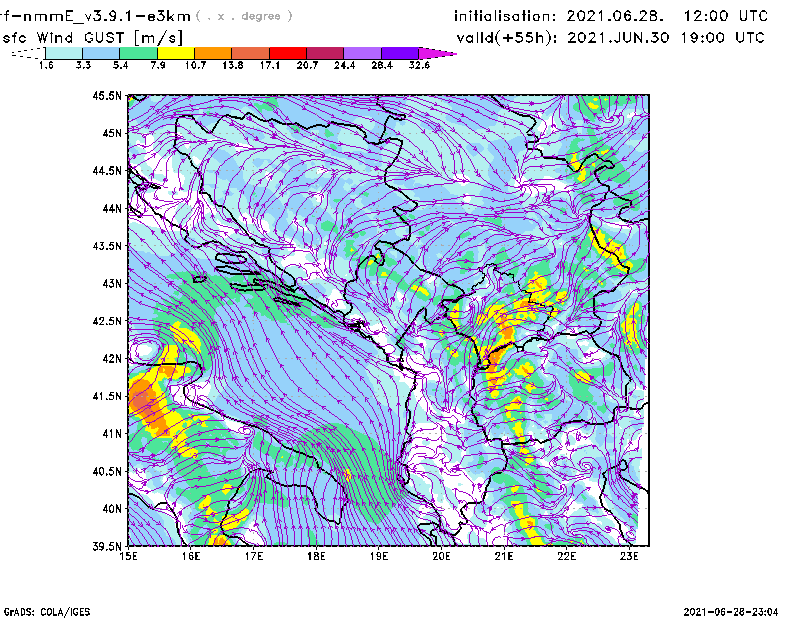Click the light purple legend swatch
800x618 pixels.
click(x=363, y=53)
